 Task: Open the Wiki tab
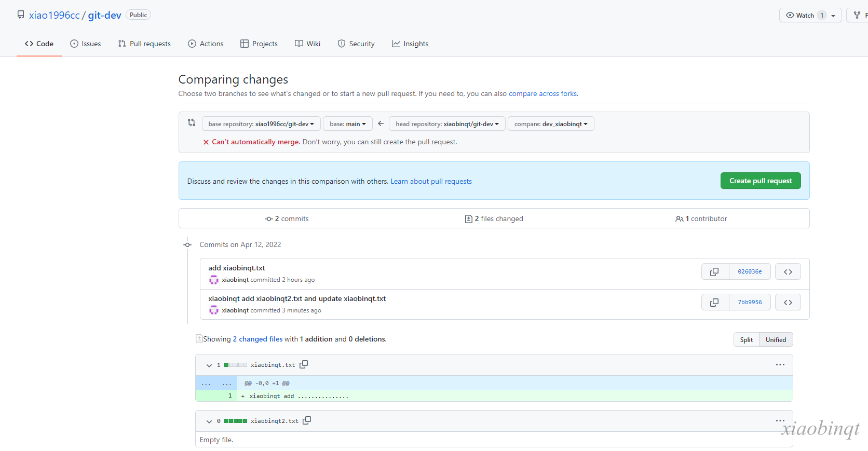tap(308, 44)
